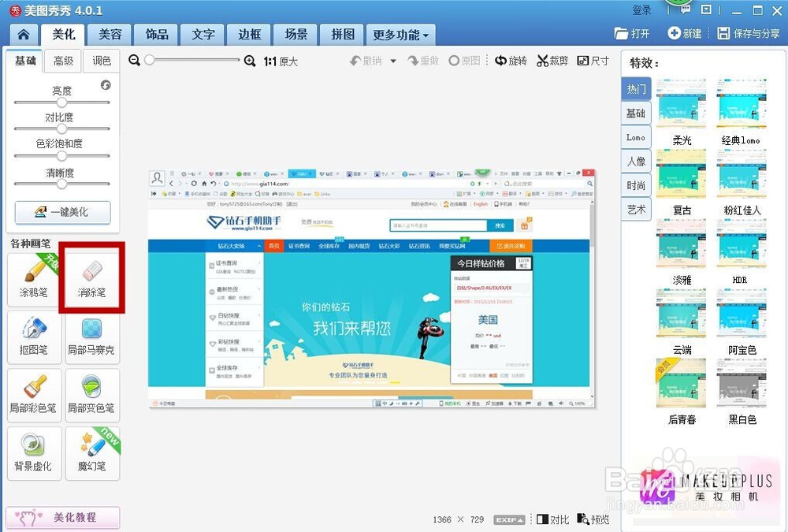788x532 pixels.
Task: Switch to the 美容 cosmetic tab
Action: [x=110, y=34]
